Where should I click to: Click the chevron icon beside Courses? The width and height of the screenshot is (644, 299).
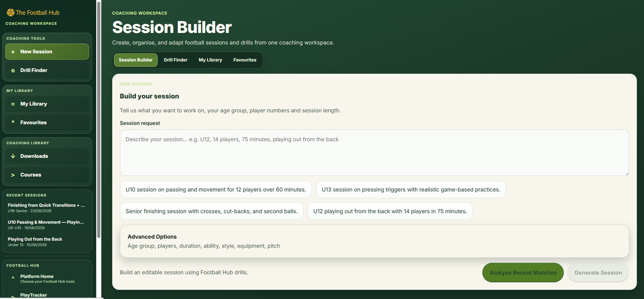tap(13, 175)
